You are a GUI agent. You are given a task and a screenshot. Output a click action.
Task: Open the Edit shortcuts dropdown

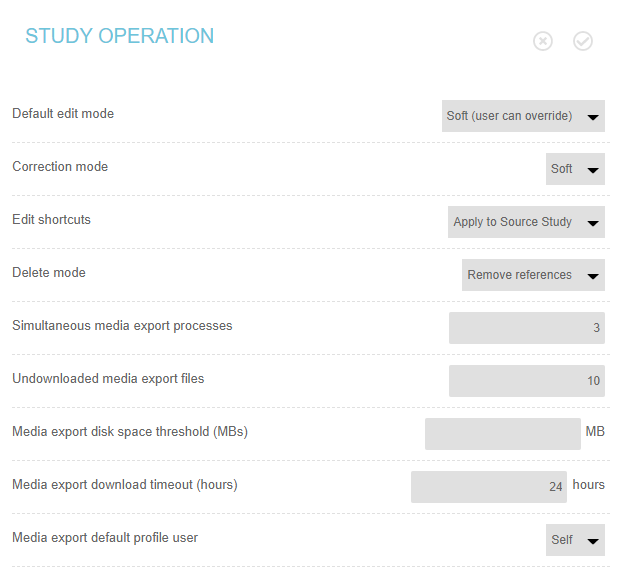526,222
